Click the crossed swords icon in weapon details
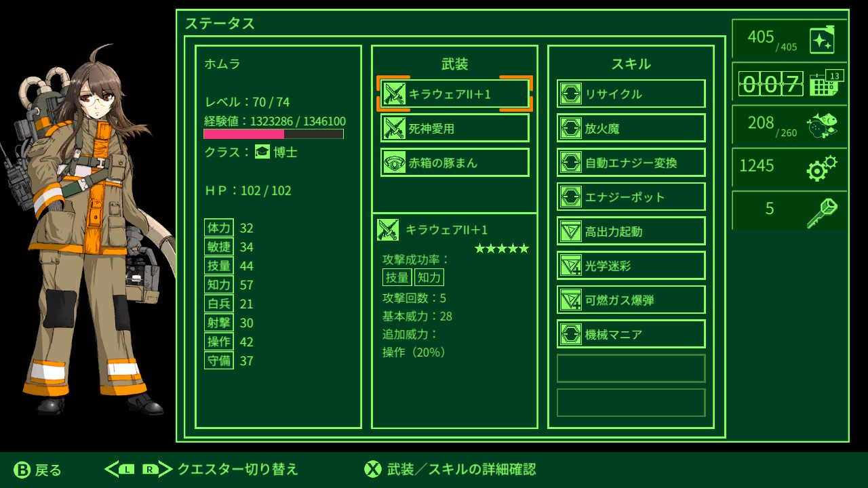 click(388, 230)
